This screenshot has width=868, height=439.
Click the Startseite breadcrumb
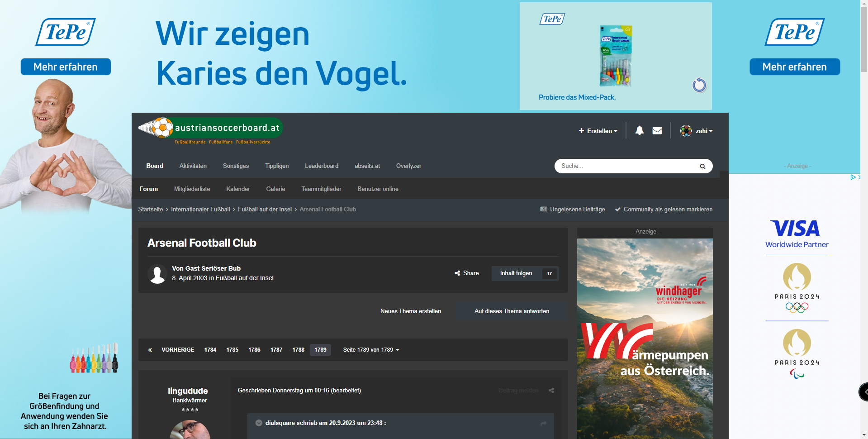tap(151, 210)
